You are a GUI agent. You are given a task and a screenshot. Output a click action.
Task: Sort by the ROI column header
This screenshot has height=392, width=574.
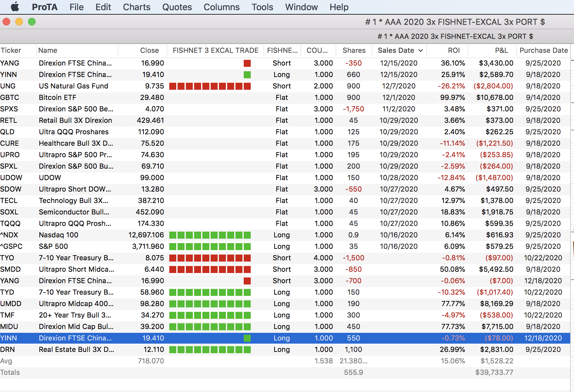454,50
